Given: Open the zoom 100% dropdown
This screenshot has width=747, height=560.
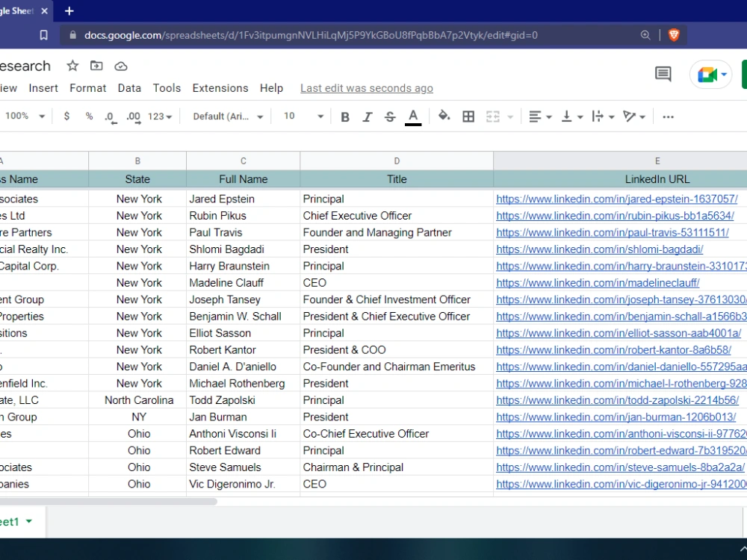Looking at the screenshot, I should coord(25,116).
